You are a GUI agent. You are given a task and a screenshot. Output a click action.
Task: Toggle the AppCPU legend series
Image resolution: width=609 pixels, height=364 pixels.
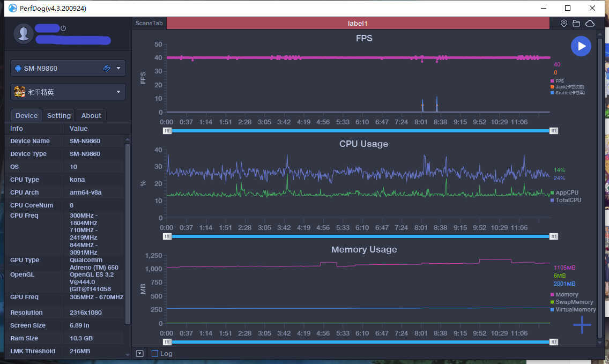[567, 192]
